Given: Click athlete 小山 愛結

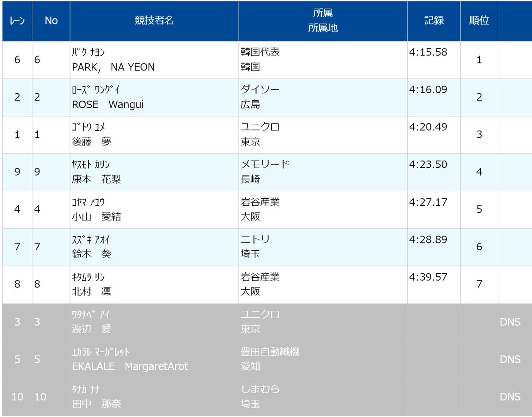Looking at the screenshot, I should 97,217.
